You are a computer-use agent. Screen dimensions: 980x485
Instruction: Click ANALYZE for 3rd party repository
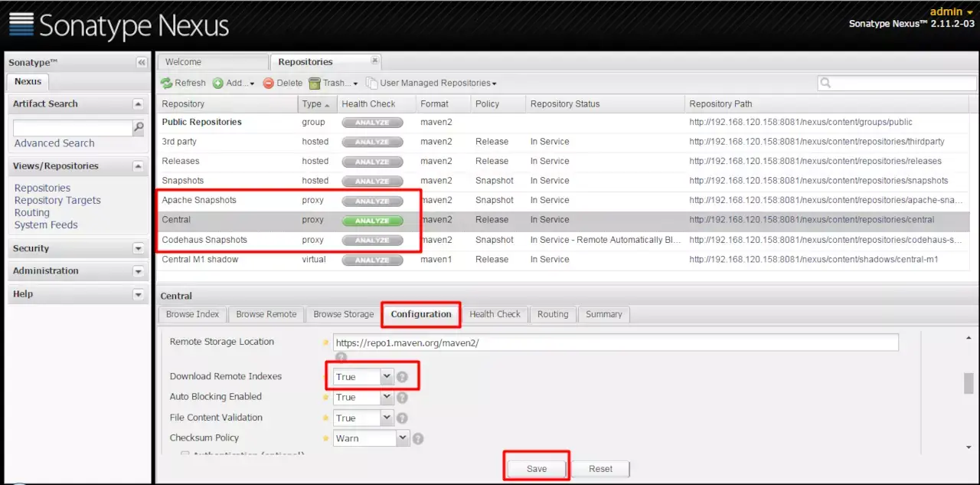tap(372, 142)
